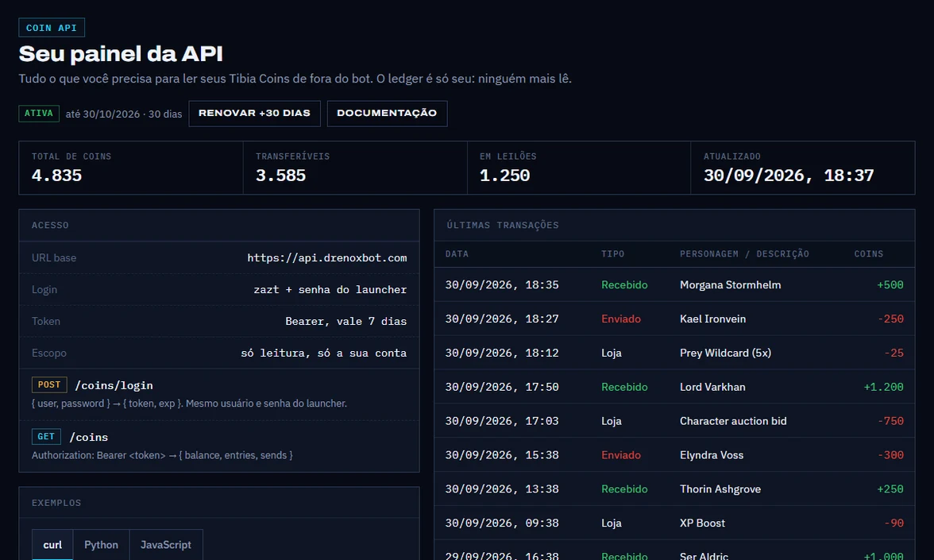This screenshot has width=934, height=560.
Task: Click the PERSONAGEM / DESCRIÇÃO column header
Action: pos(745,254)
